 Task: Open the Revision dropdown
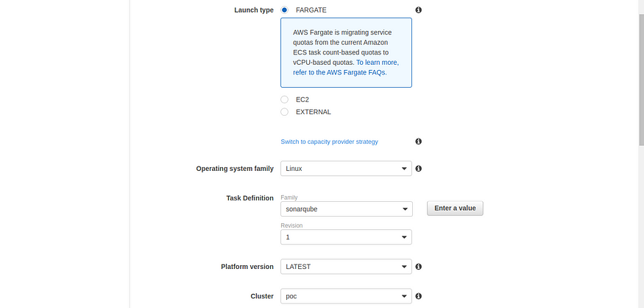[x=346, y=237]
